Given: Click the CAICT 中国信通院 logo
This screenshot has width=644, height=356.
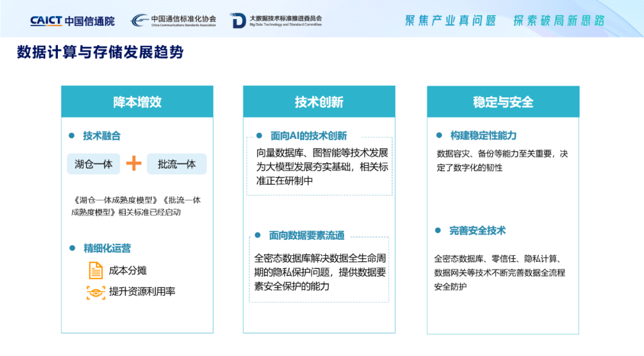Looking at the screenshot, I should [72, 21].
